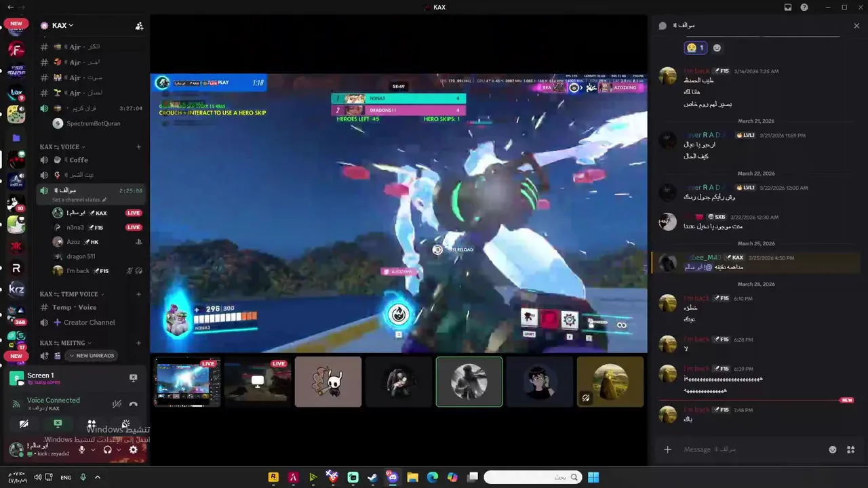Toggle noise suppression icon in voice panel
The height and width of the screenshot is (488, 868).
point(117,404)
